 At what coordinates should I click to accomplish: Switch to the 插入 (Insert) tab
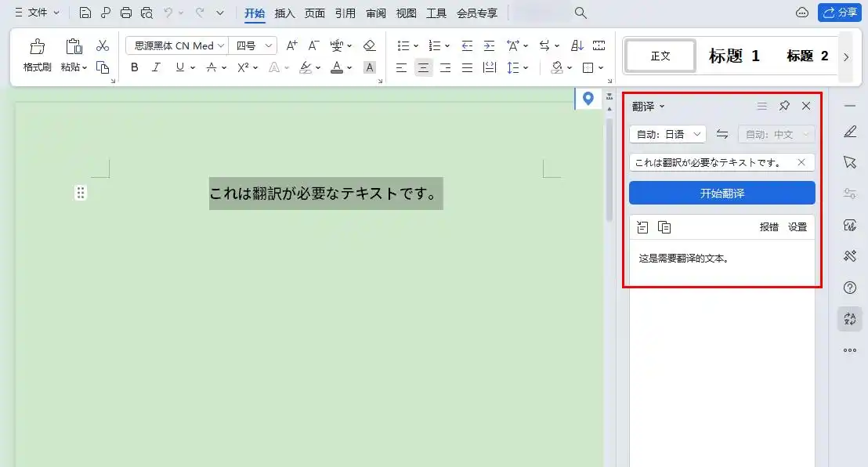[284, 13]
